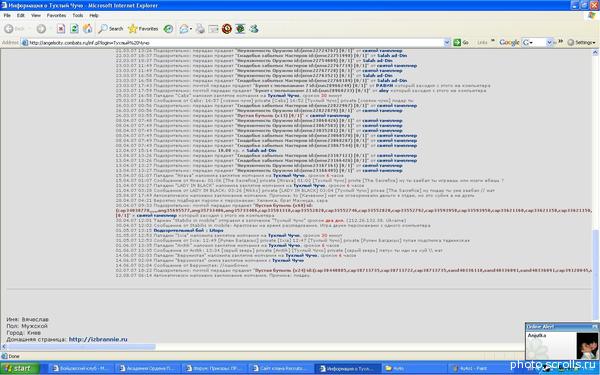Viewport: 600px width, 375px height.
Task: Print the page with the printer icon
Action: (200, 29)
